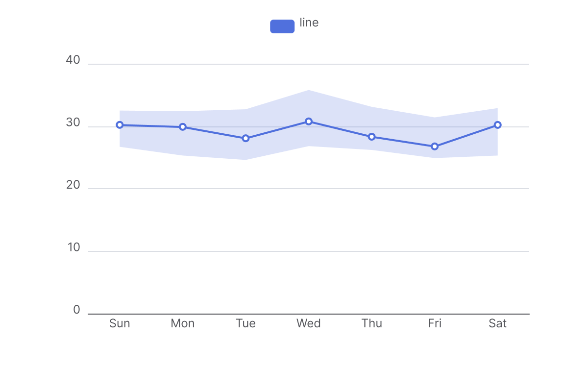The image size is (588, 392).
Task: Click the 40 y-axis tick label
Action: coord(73,60)
